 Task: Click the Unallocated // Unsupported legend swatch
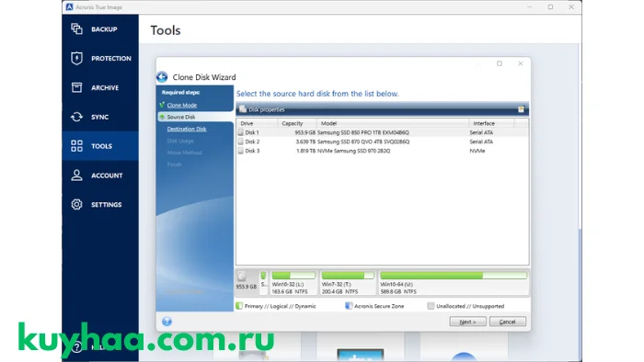point(431,306)
